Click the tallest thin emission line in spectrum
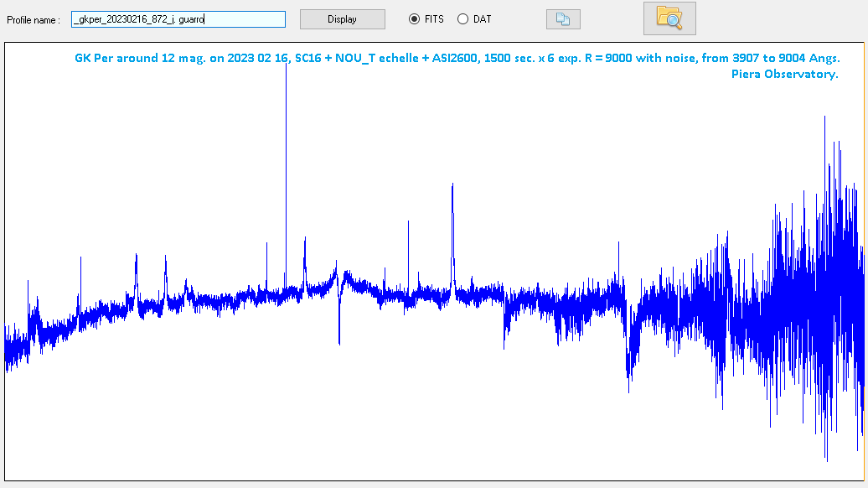The width and height of the screenshot is (868, 488). click(x=286, y=168)
